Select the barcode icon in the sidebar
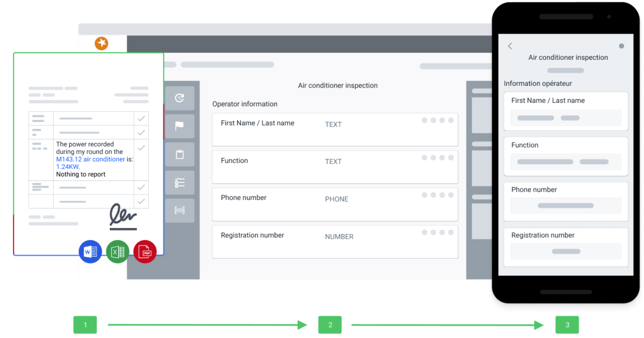This screenshot has width=644, height=338. [x=179, y=210]
